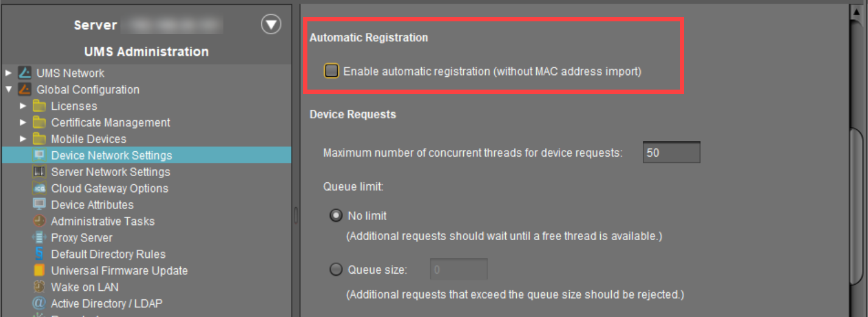Viewport: 868px width, 317px height.
Task: Click the Wake on LAN icon
Action: tap(40, 287)
